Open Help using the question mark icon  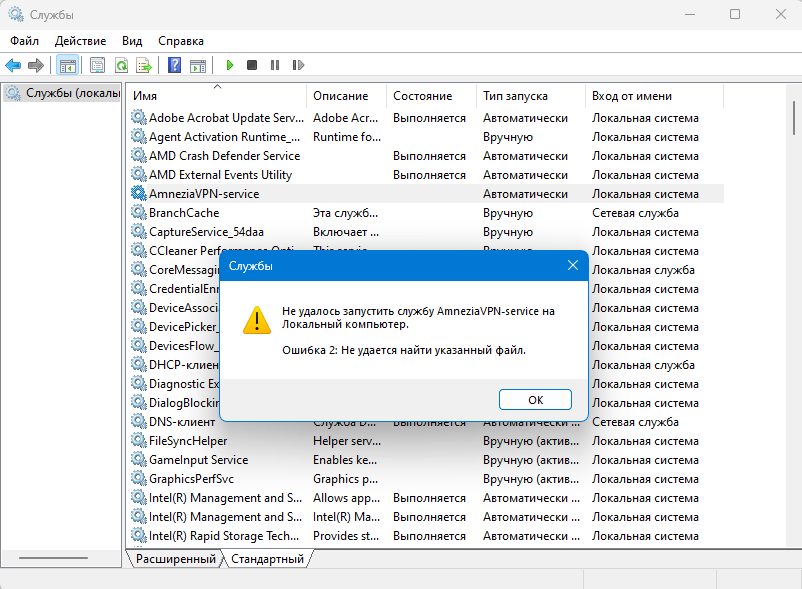(174, 65)
